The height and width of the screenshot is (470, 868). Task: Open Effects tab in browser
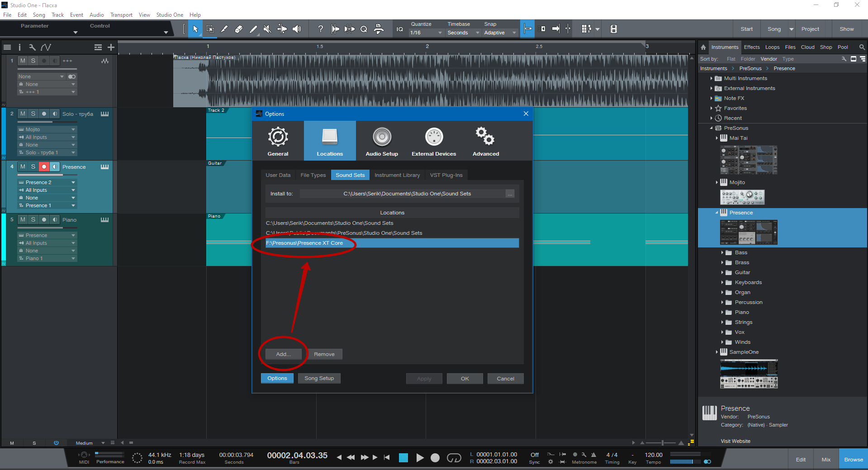752,47
